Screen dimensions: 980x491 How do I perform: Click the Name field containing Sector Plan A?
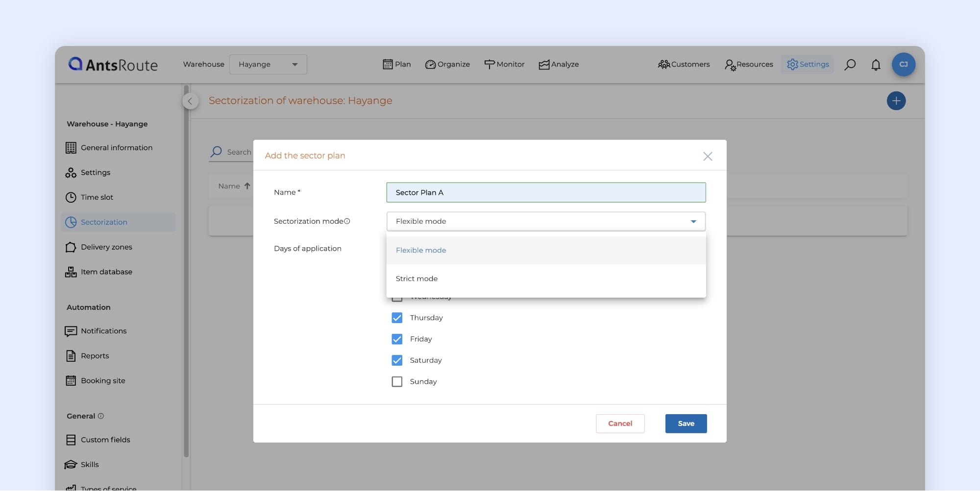[545, 192]
